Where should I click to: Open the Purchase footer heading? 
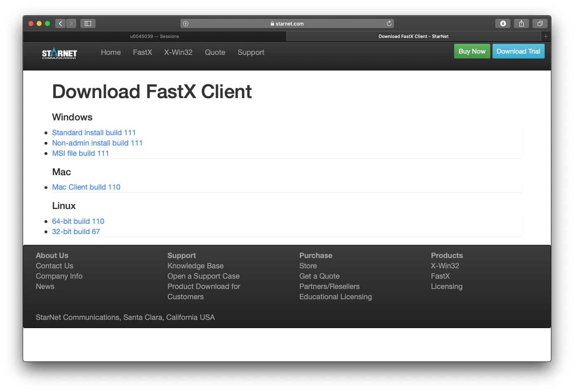click(316, 256)
